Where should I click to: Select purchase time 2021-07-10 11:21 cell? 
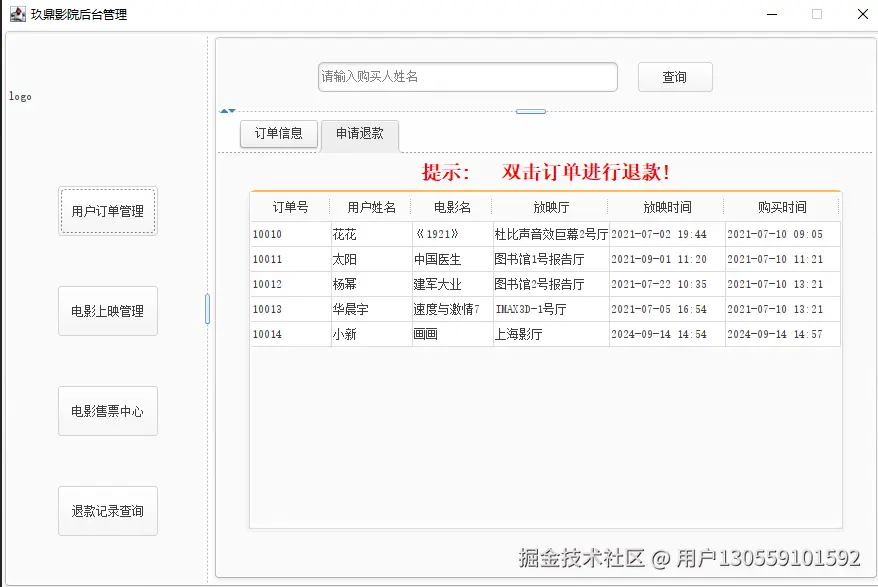tap(783, 259)
